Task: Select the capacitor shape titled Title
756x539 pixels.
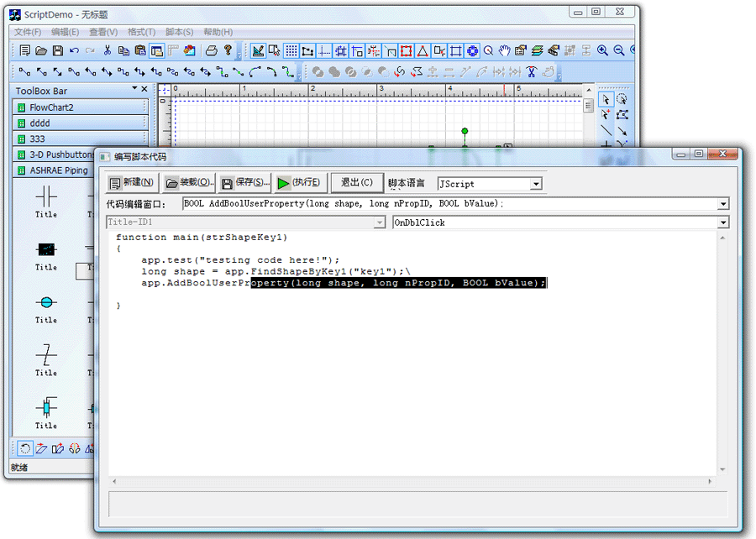Action: click(x=46, y=196)
